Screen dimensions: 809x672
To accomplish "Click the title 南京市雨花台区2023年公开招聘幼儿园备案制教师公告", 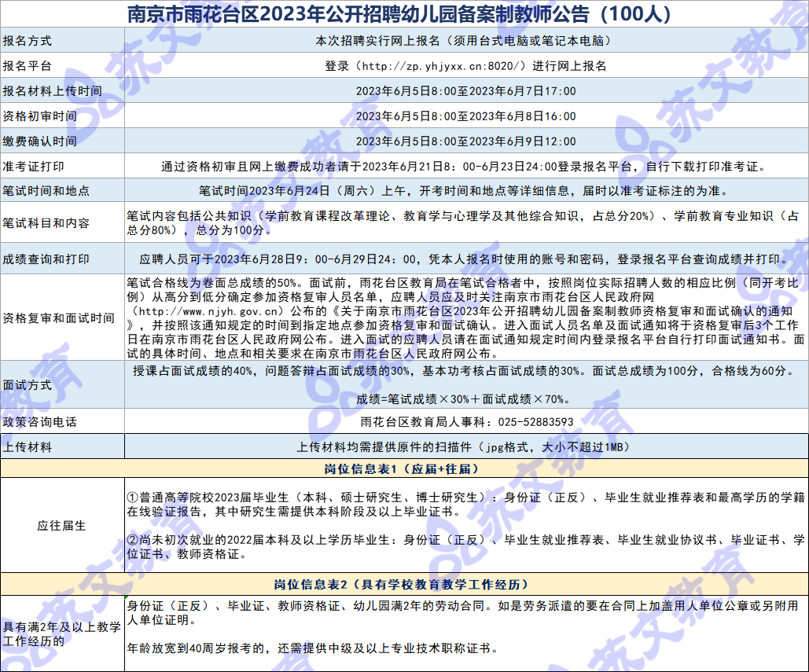I will coord(399,13).
